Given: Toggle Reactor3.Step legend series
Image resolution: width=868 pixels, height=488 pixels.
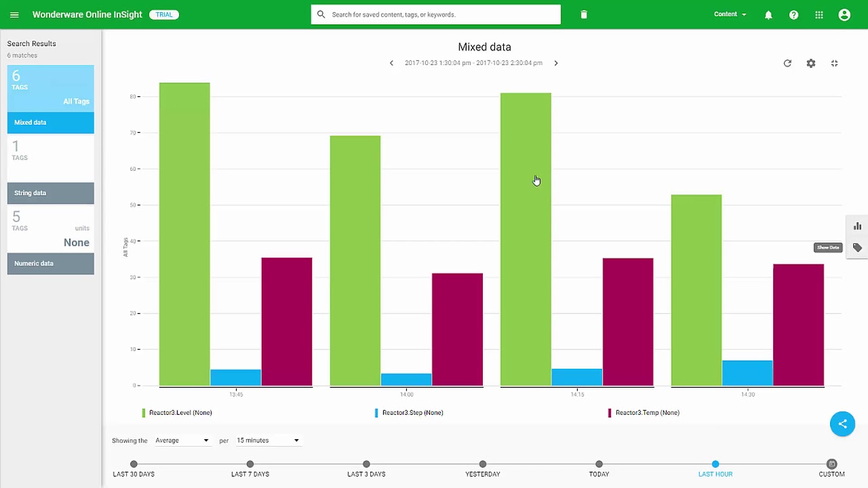Looking at the screenshot, I should (412, 413).
